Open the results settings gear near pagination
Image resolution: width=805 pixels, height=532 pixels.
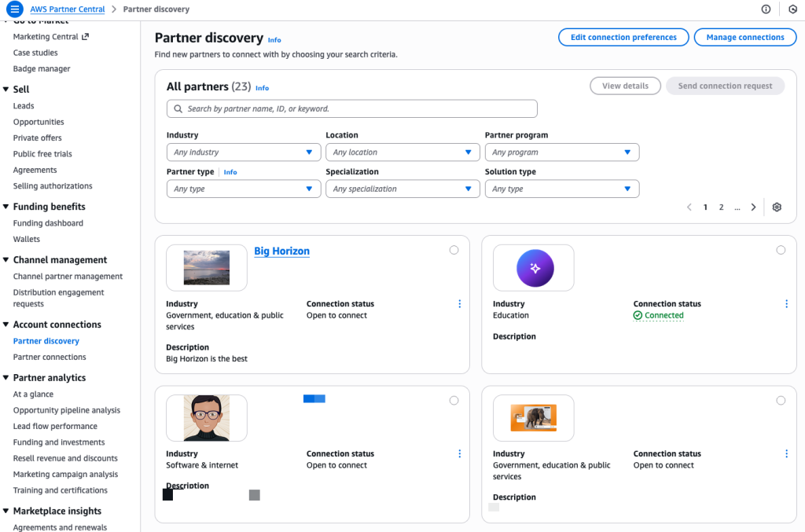(777, 207)
